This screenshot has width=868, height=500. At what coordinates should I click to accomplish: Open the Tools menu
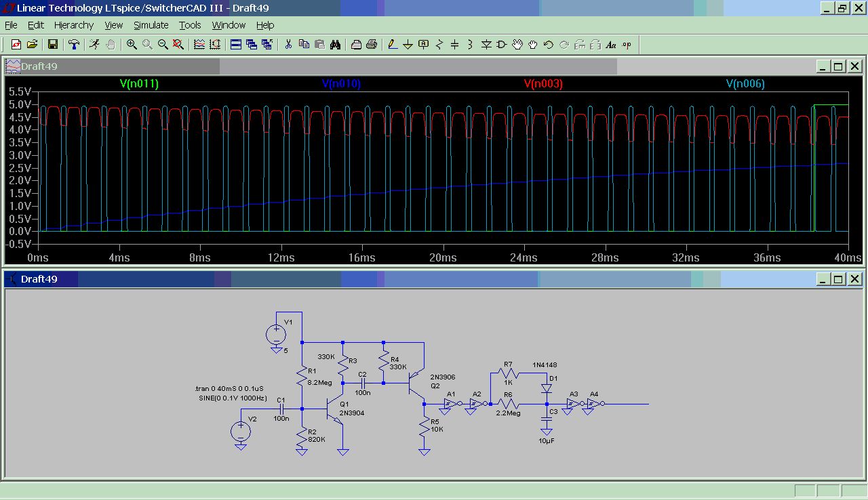190,25
